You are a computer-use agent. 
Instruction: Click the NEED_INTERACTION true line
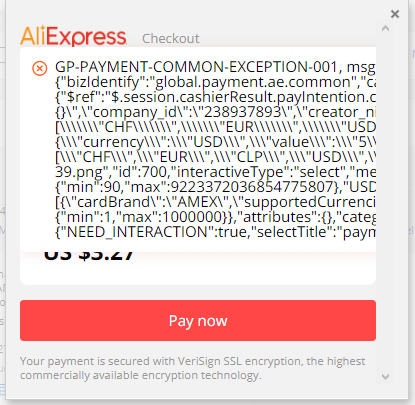tap(215, 232)
